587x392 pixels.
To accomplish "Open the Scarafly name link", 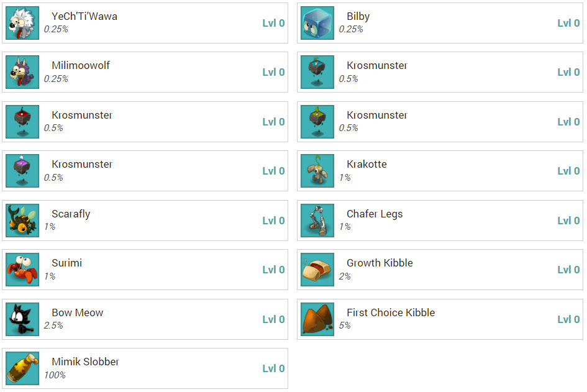I will coord(71,214).
